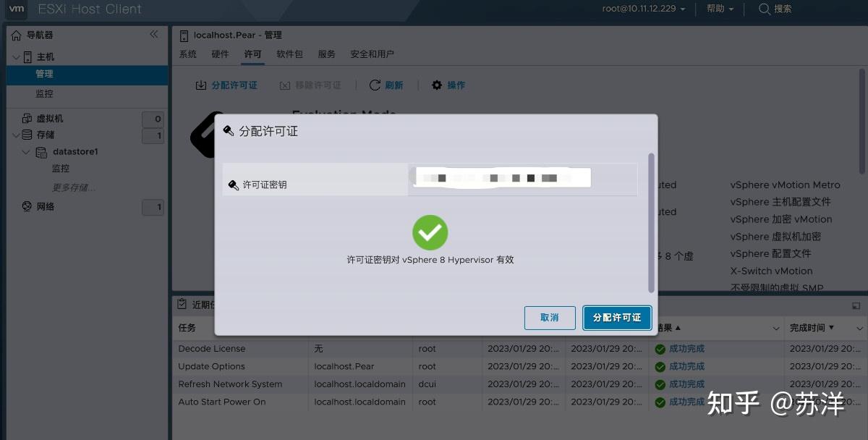Screen dimensions: 868x440
Task: Open the 操作 gear actions menu
Action: coord(436,85)
